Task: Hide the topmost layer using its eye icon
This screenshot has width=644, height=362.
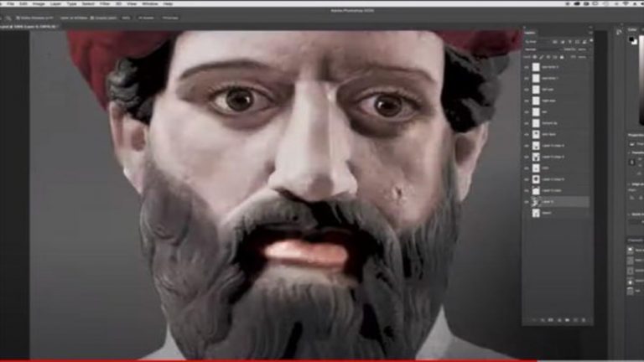Action: (x=527, y=66)
